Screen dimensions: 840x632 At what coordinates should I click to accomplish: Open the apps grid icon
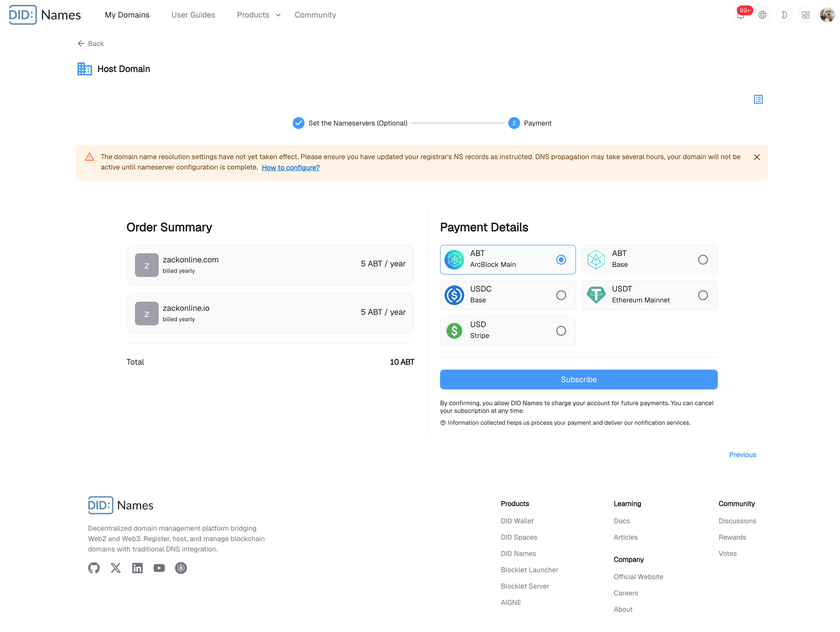click(805, 15)
